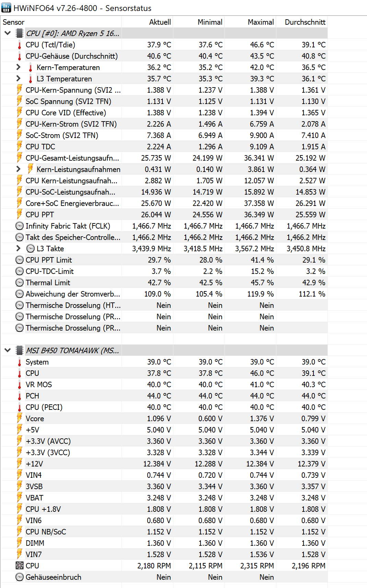This screenshot has height=588, width=367.
Task: Click the thermometer icon beside VR MOS
Action: [x=20, y=384]
